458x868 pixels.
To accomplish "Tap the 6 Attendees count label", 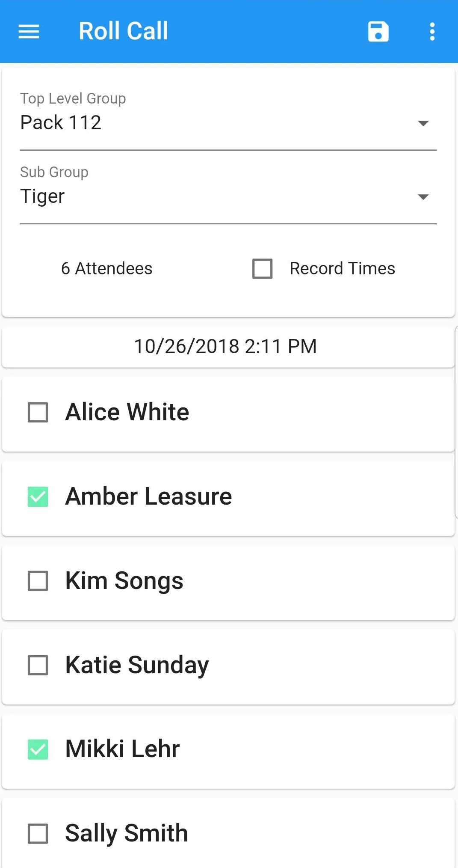I will (x=106, y=269).
